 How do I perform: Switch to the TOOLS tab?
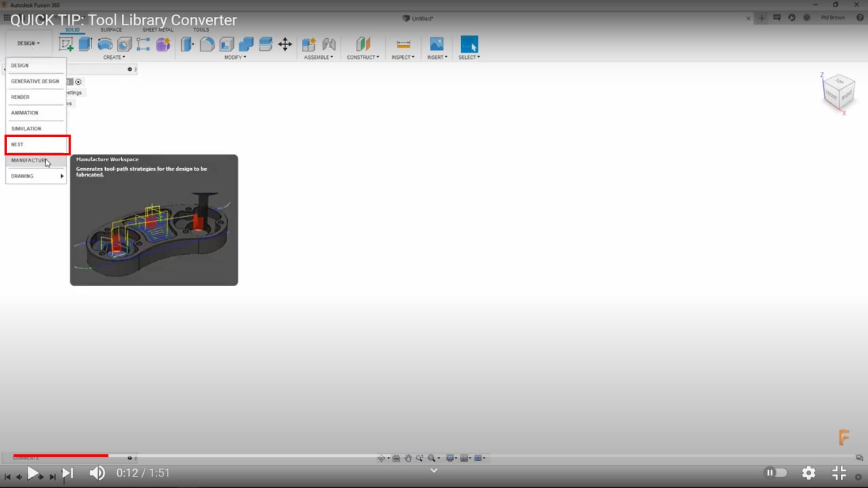(x=201, y=30)
